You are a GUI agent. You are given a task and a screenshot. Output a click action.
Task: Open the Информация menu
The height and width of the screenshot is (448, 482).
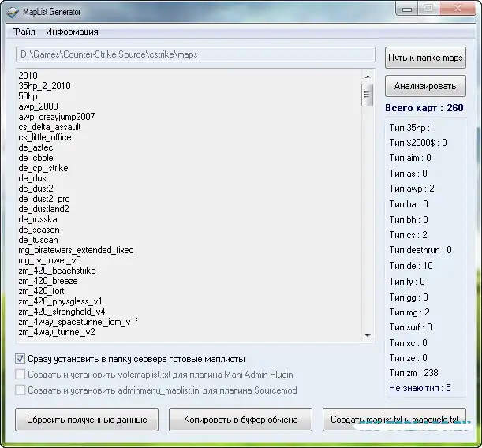[72, 32]
